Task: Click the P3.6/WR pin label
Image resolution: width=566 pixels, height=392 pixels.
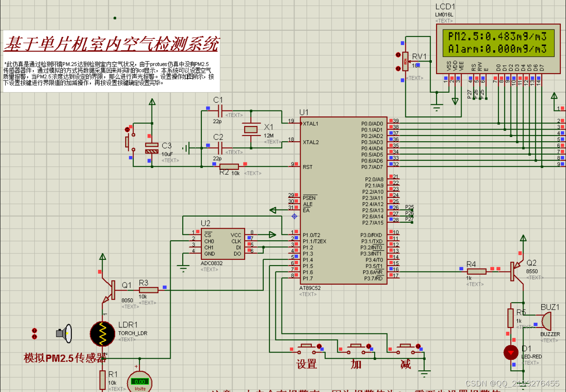Action: point(372,272)
